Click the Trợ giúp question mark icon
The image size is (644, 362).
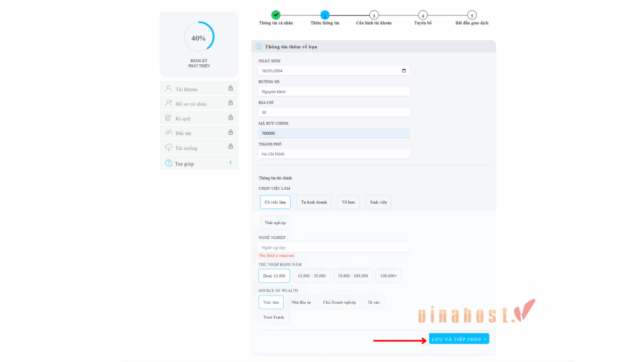tap(168, 163)
